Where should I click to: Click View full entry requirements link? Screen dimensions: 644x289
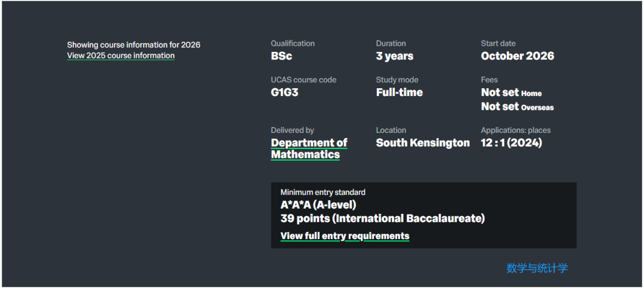click(x=345, y=236)
